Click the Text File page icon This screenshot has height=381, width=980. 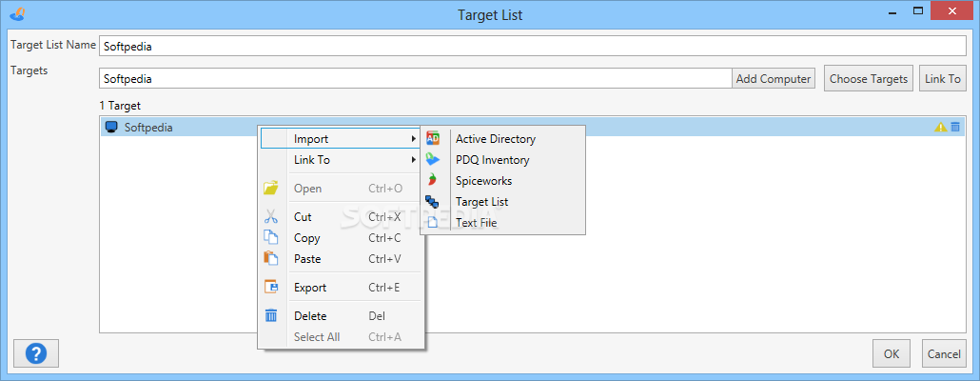coord(433,222)
